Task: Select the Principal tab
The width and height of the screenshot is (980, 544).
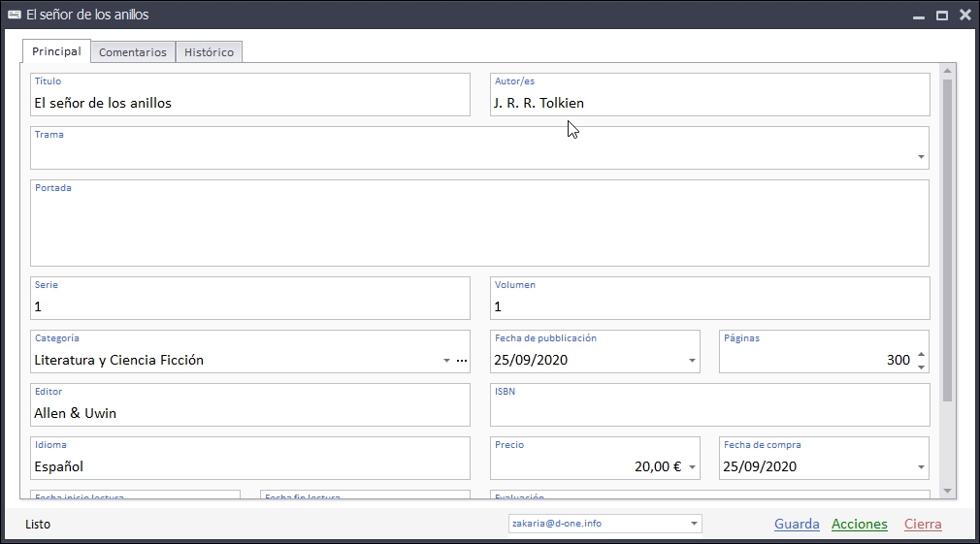Action: [x=56, y=51]
